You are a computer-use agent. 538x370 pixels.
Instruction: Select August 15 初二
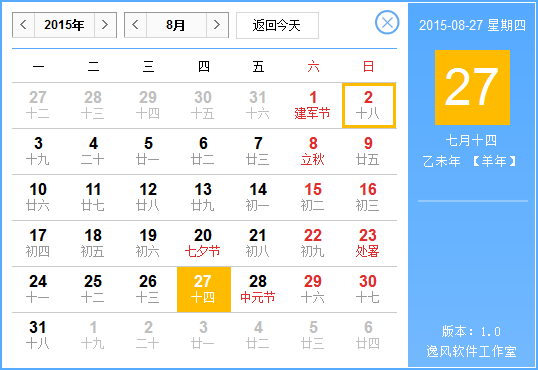click(313, 197)
